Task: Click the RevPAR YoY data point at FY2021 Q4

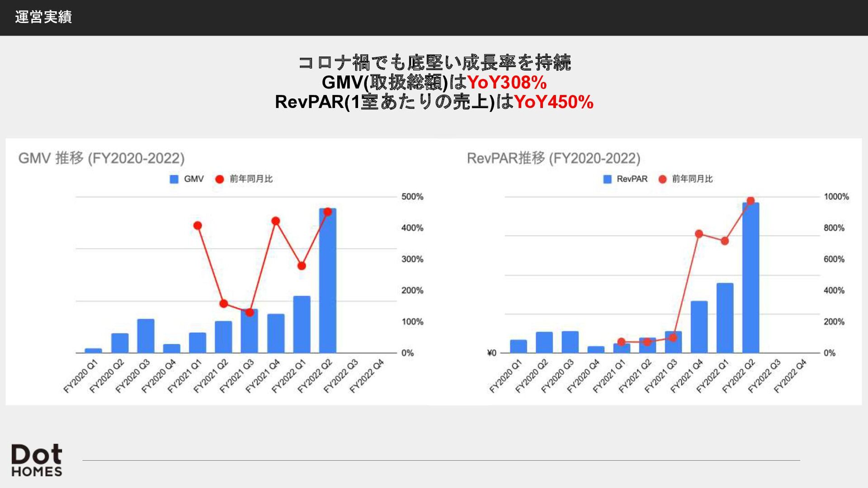Action: [699, 234]
